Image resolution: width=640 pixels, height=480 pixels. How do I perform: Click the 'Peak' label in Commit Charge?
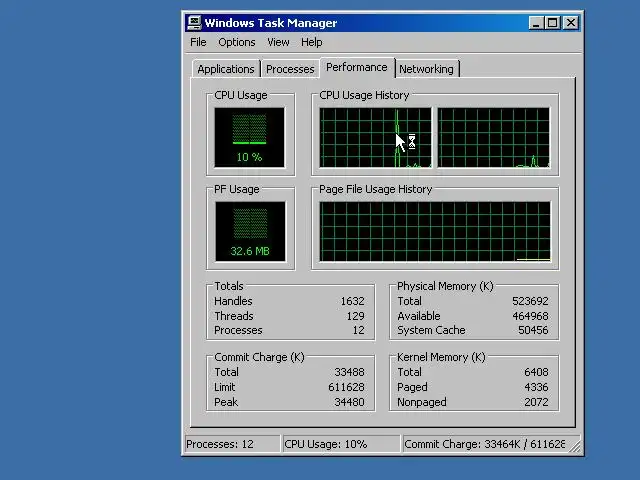[226, 402]
